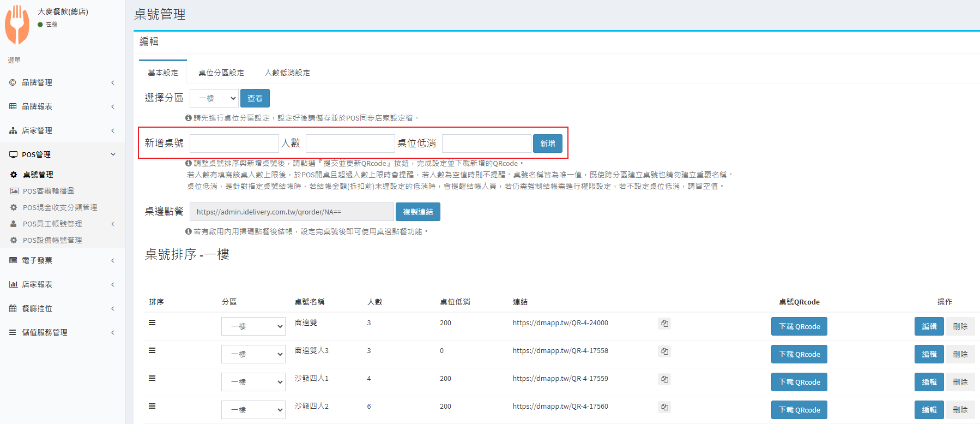Collapse the POS管理 sidebar section
980x424 pixels.
(62, 154)
